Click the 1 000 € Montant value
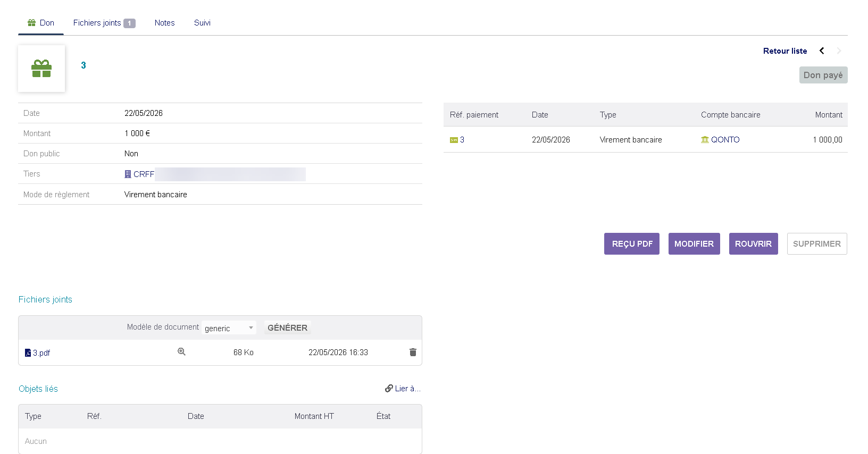Image resolution: width=868 pixels, height=454 pixels. point(137,133)
